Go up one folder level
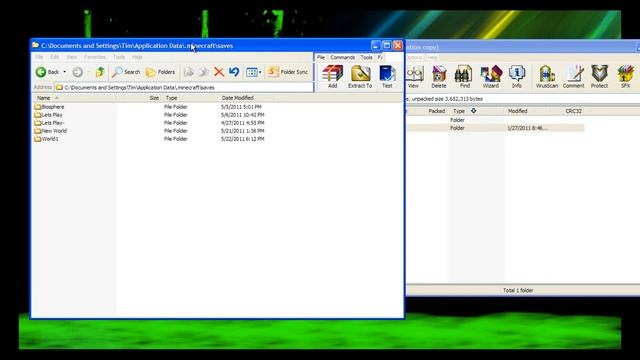This screenshot has width=640, height=360. (100, 72)
